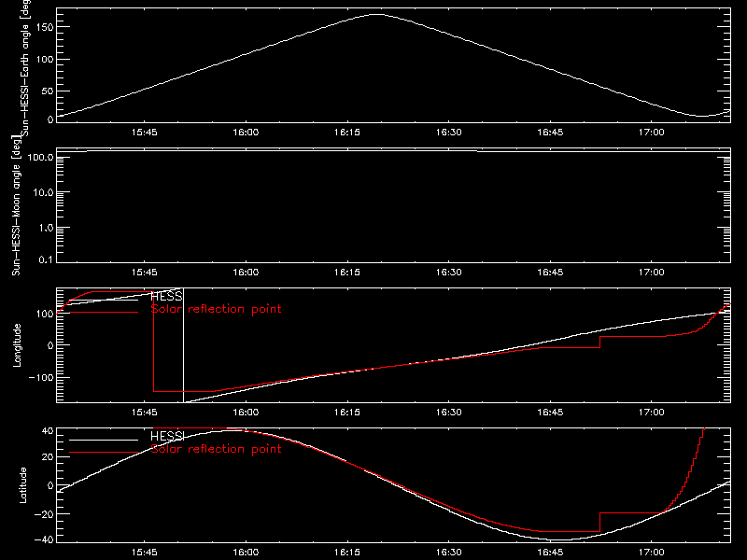Viewport: 747px width, 560px height.
Task: Click the -100 tick on Longitude axis
Action: coord(41,377)
